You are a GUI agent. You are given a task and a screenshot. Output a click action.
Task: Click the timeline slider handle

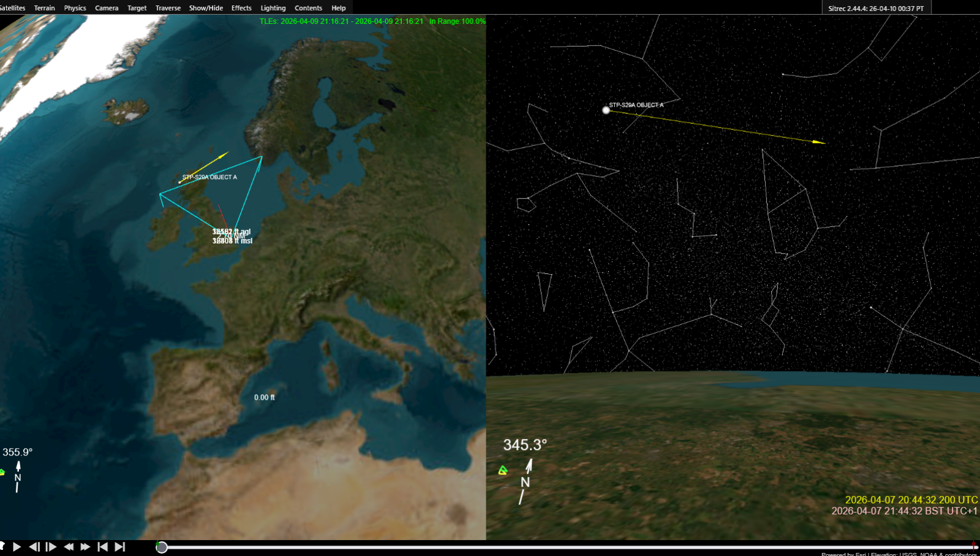pyautogui.click(x=162, y=547)
